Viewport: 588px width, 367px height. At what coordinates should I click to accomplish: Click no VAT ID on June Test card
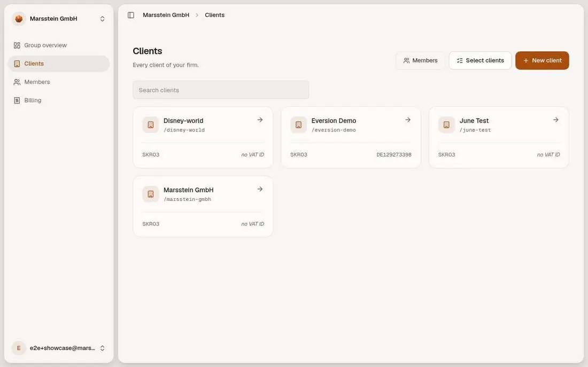(548, 155)
